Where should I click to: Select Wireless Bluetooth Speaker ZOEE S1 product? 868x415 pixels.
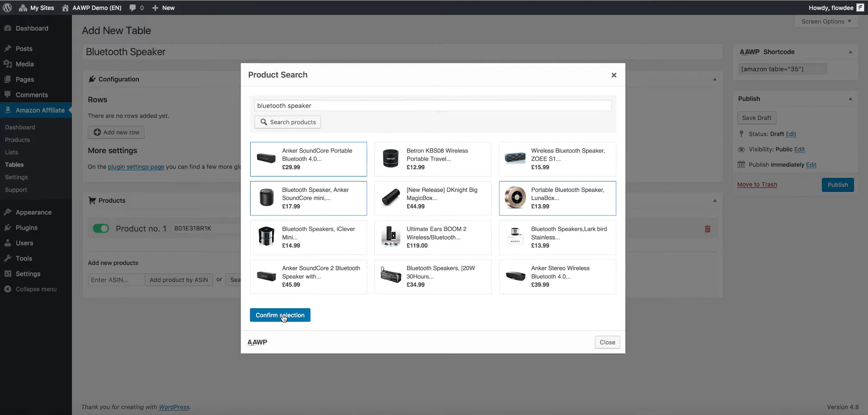pyautogui.click(x=557, y=159)
